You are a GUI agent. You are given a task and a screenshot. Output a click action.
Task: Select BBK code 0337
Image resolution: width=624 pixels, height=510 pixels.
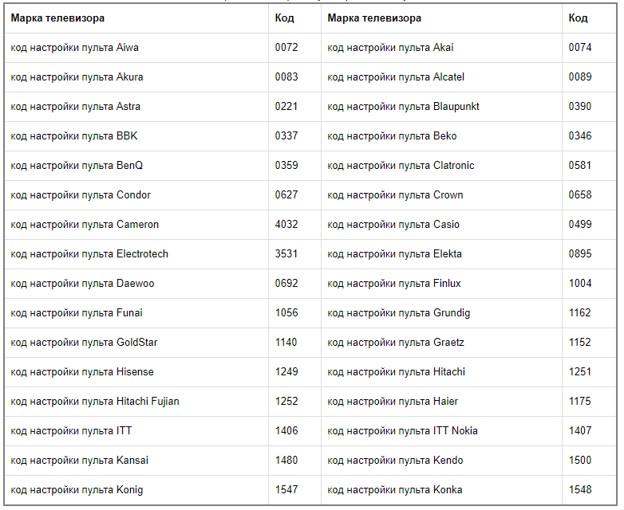(x=286, y=136)
